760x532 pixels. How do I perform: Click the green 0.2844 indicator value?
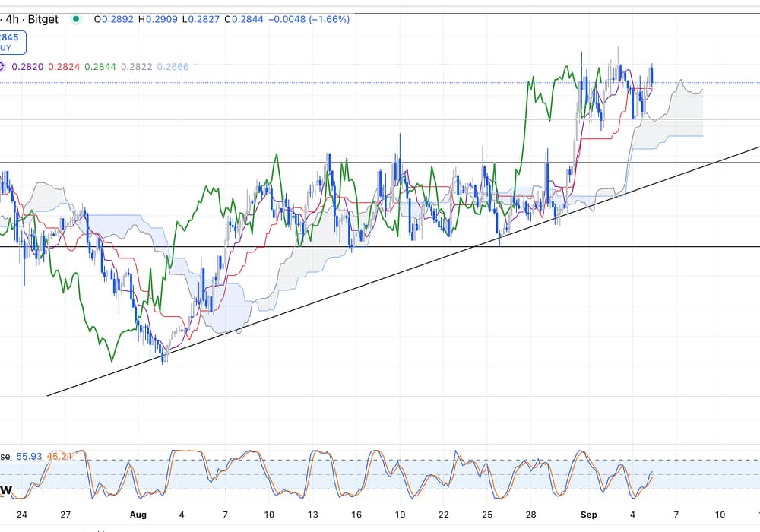(x=100, y=67)
